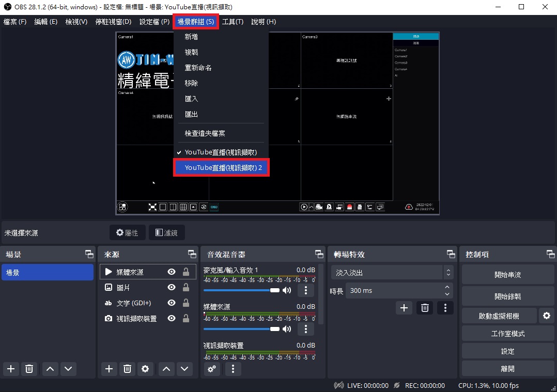This screenshot has width=557, height=392.
Task: Move the source down in 來源 panel
Action: (184, 369)
